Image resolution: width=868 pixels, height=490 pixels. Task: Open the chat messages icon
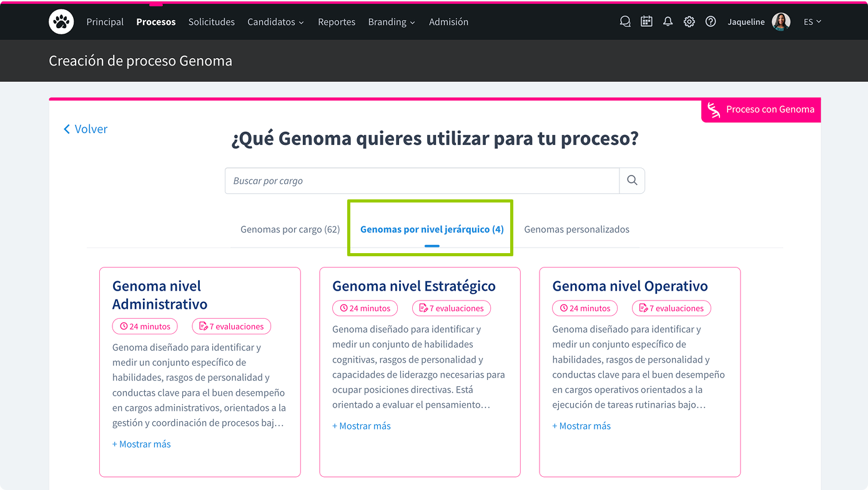[x=625, y=21]
